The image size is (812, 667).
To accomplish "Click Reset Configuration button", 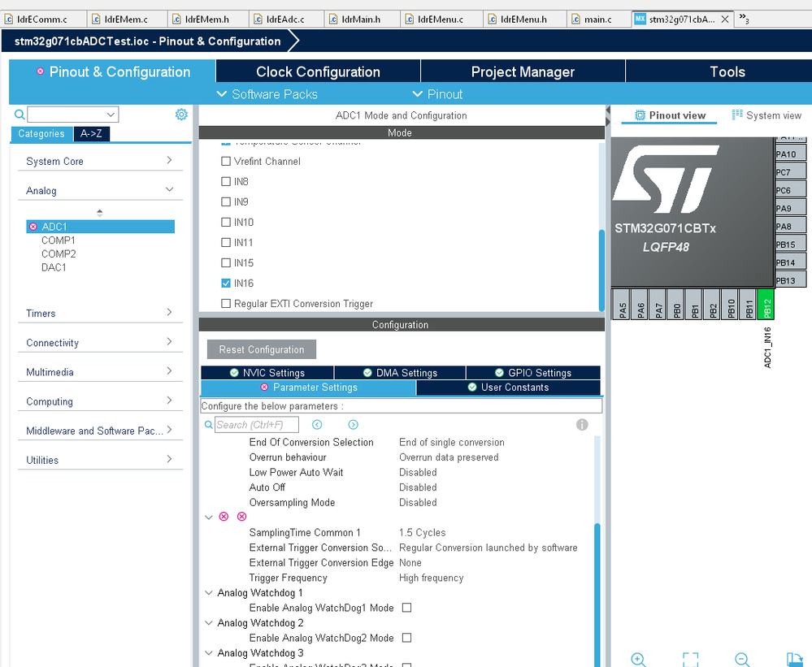I will (262, 349).
